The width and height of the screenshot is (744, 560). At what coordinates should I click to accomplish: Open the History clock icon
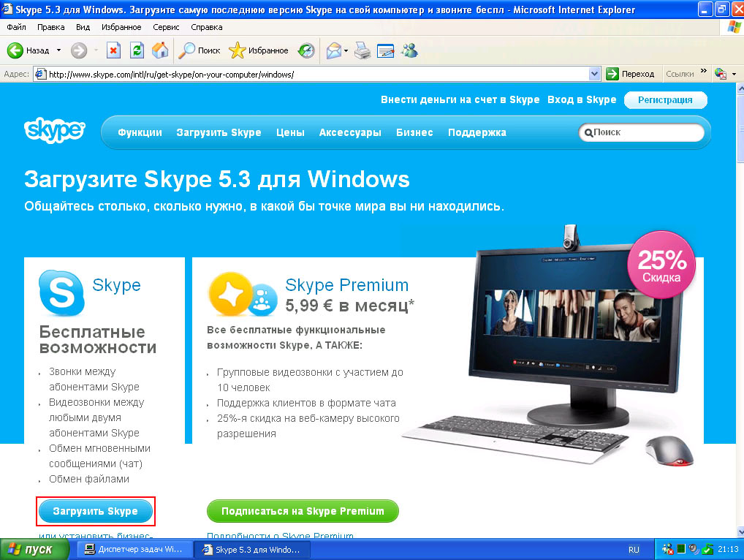pyautogui.click(x=306, y=50)
